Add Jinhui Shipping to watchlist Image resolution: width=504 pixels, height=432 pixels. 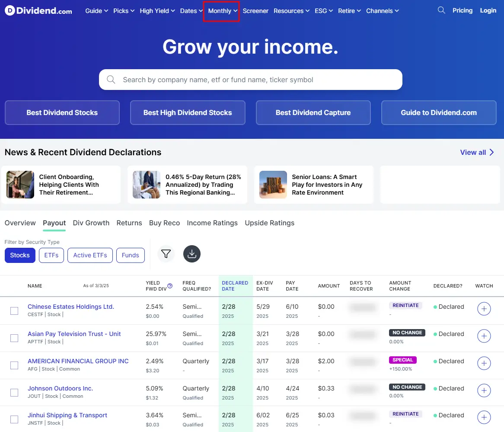click(484, 418)
